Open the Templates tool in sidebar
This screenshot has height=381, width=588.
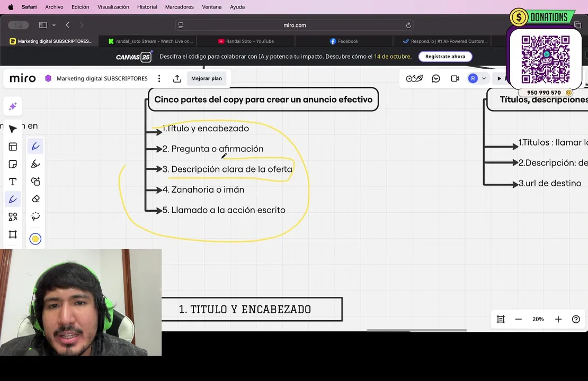(13, 147)
